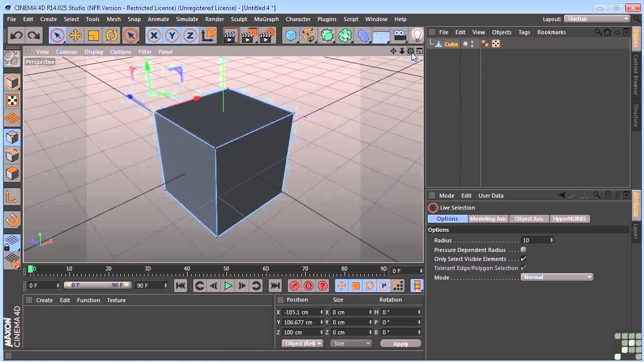Viewport: 644px width, 362px height.
Task: Open the File menu in main menu bar
Action: tap(12, 19)
